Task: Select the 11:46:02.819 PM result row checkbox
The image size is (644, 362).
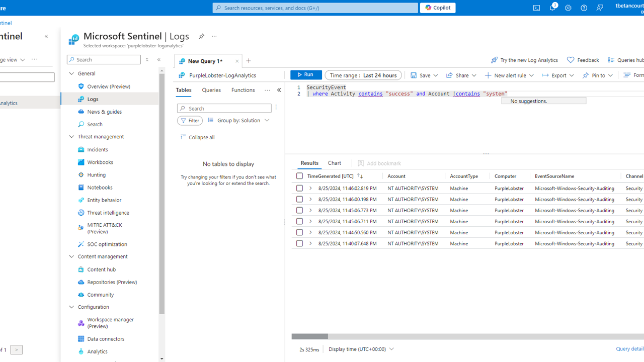Action: pos(299,188)
